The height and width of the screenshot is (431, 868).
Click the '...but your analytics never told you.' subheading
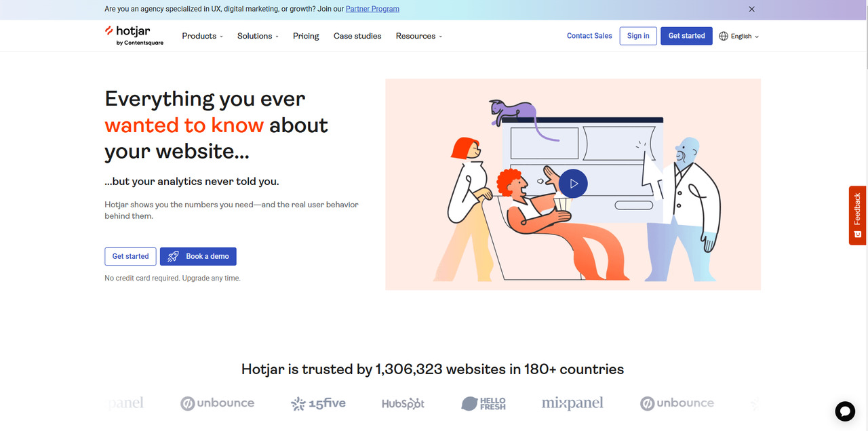click(x=192, y=182)
